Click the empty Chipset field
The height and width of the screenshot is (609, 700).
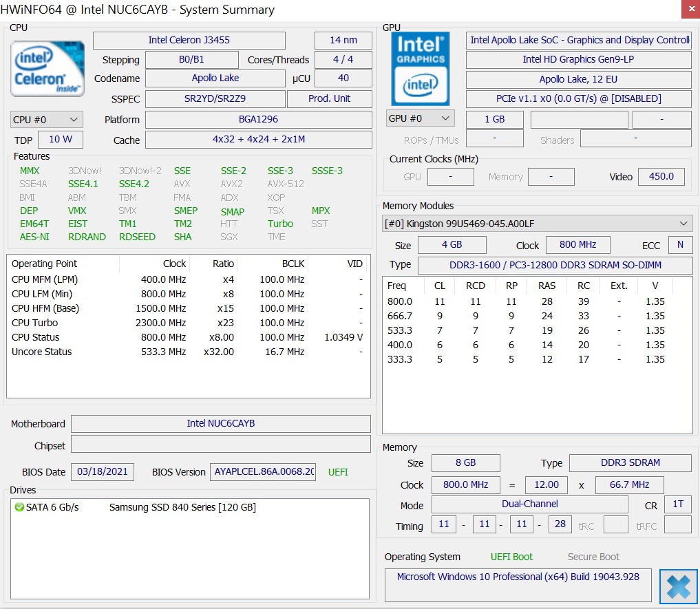pos(220,445)
